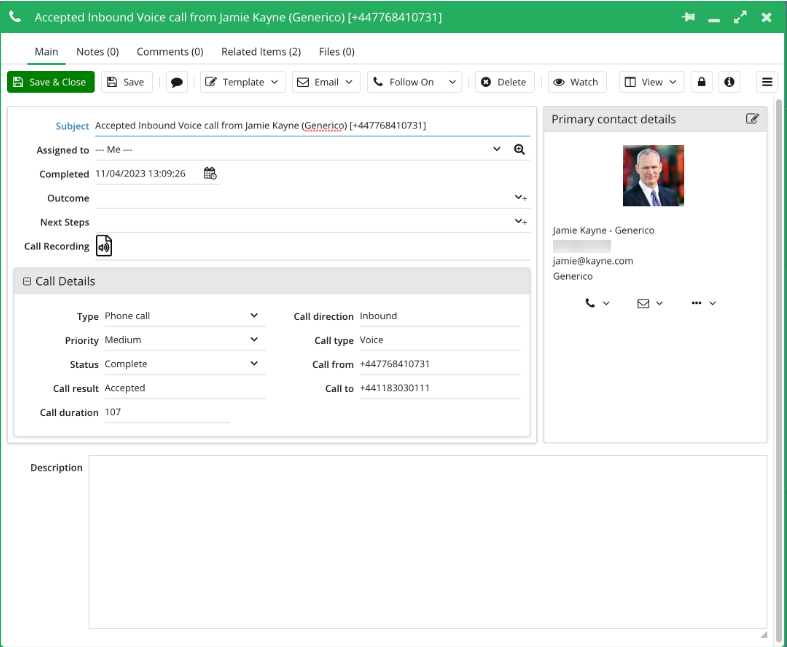
Task: Open the Assigned to dropdown arrow
Action: click(x=497, y=149)
